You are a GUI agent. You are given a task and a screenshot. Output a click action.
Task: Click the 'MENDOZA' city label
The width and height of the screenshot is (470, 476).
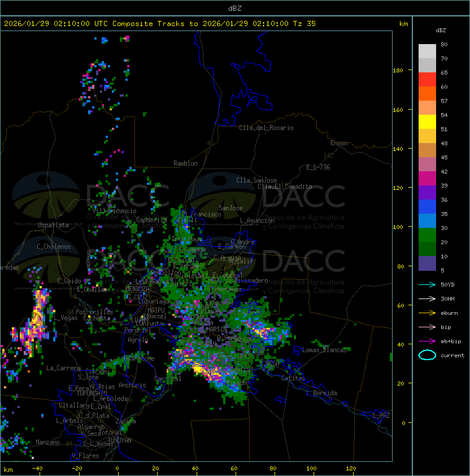point(137,289)
